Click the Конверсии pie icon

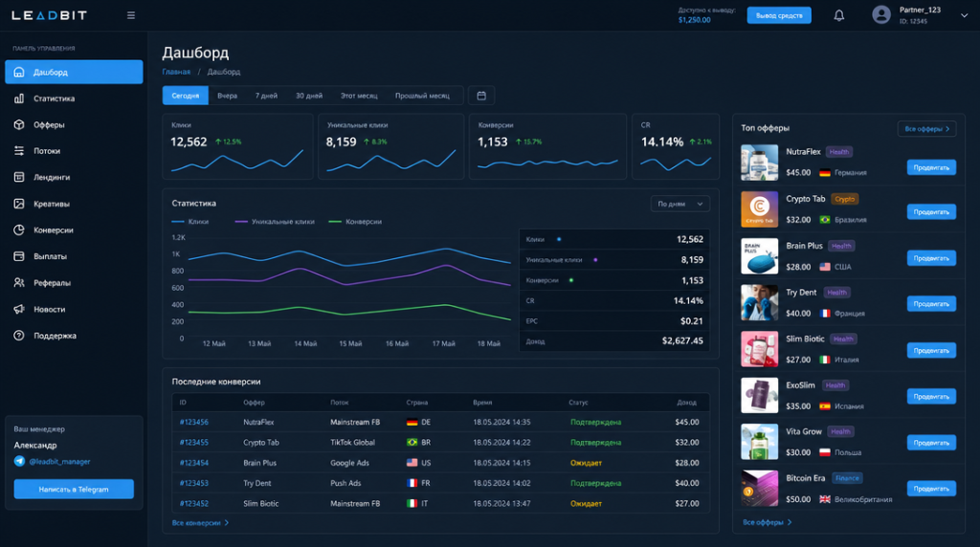click(19, 230)
